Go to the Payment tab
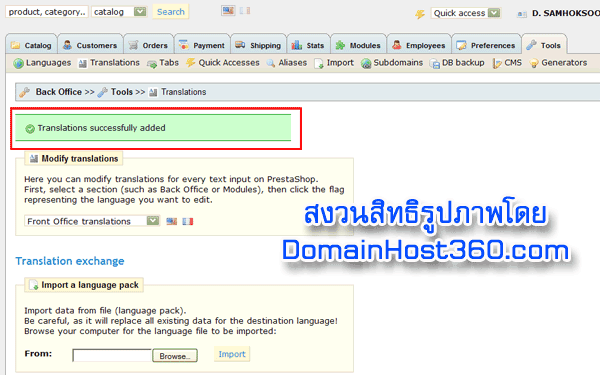This screenshot has height=375, width=600. coord(202,45)
